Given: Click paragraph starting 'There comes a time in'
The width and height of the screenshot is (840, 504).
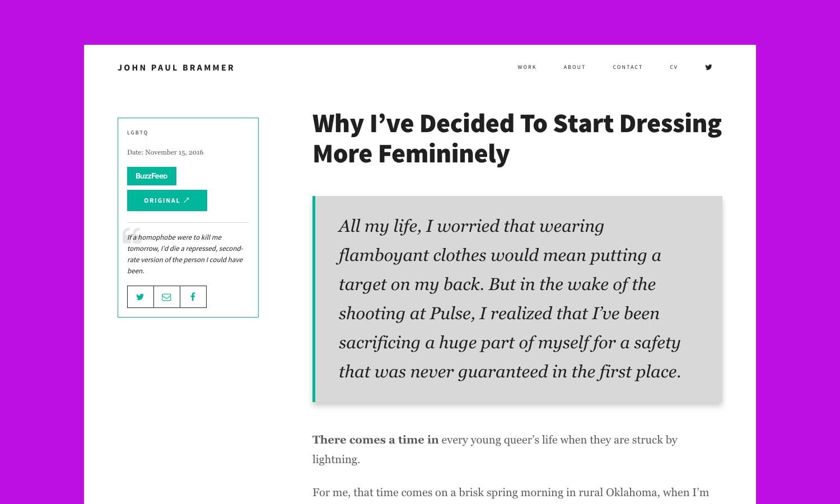Looking at the screenshot, I should (x=495, y=450).
